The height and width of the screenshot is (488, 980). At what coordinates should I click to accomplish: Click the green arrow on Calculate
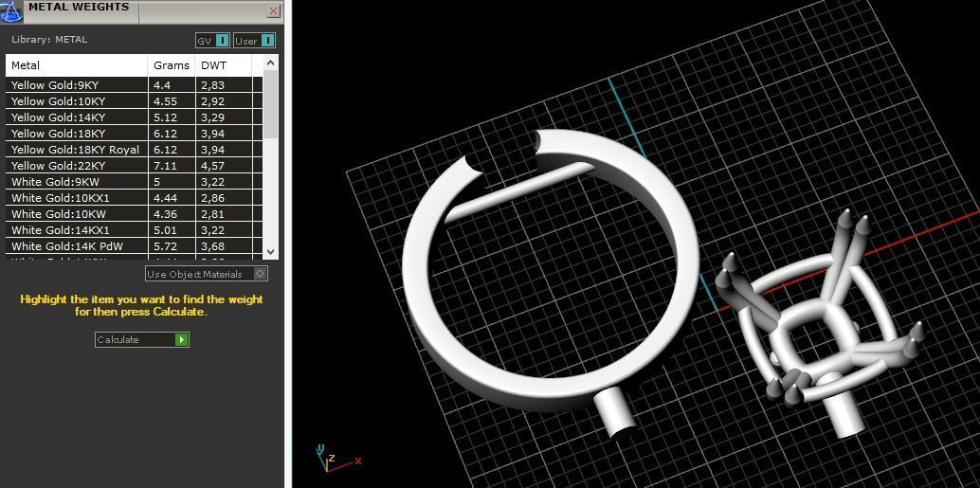click(181, 339)
